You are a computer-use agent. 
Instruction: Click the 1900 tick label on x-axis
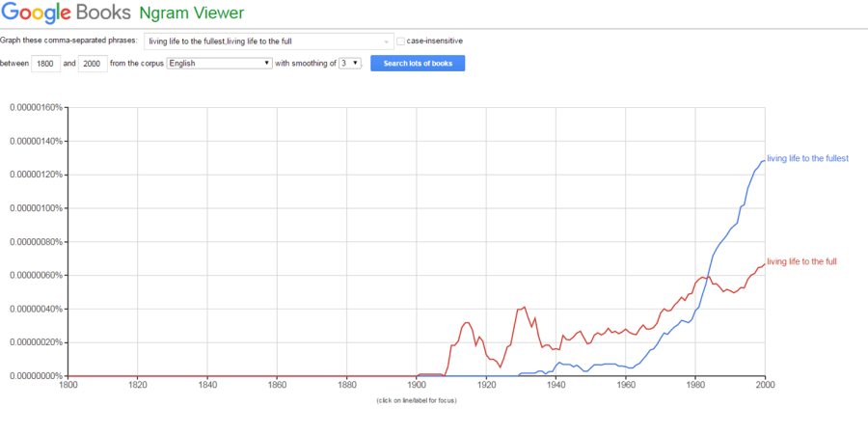[417, 386]
